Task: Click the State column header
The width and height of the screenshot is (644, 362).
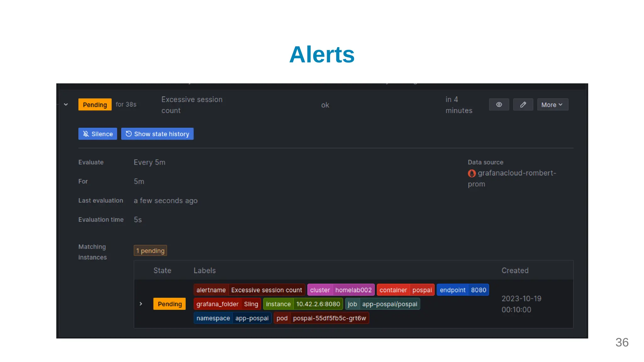Action: (162, 271)
